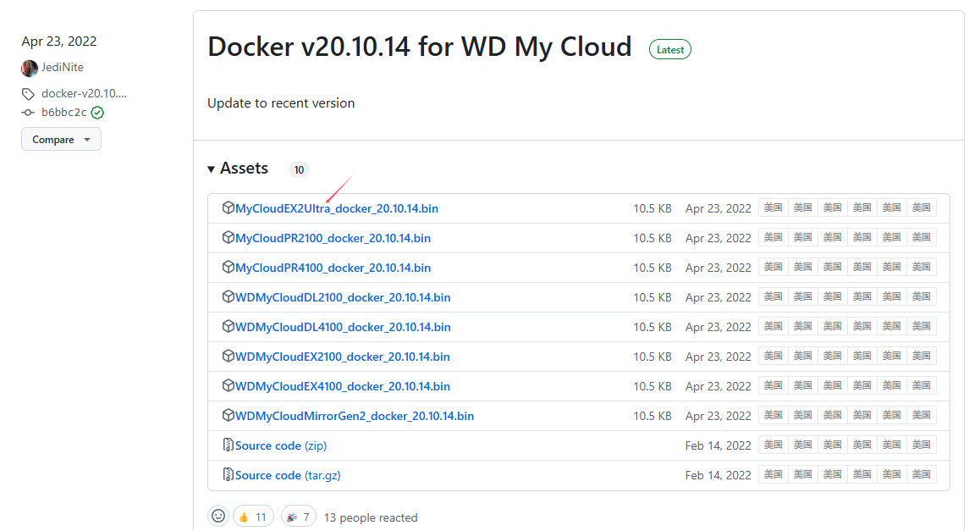
Task: Click package icon of MyCloudPR4100 file
Action: 228,267
